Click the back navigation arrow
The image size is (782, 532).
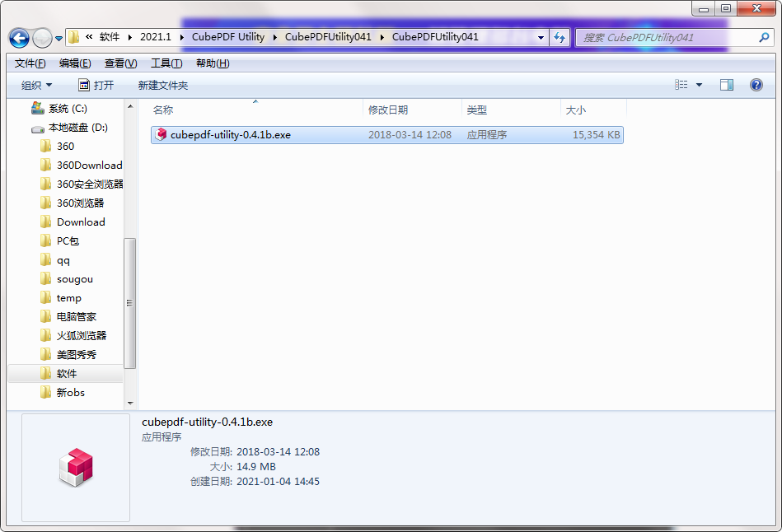19,37
